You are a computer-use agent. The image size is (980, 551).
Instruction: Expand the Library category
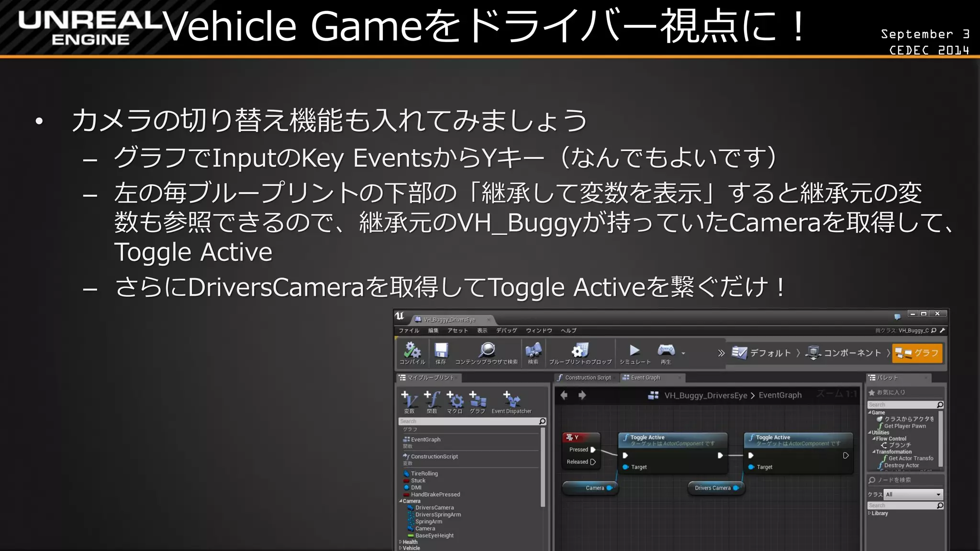pos(869,513)
